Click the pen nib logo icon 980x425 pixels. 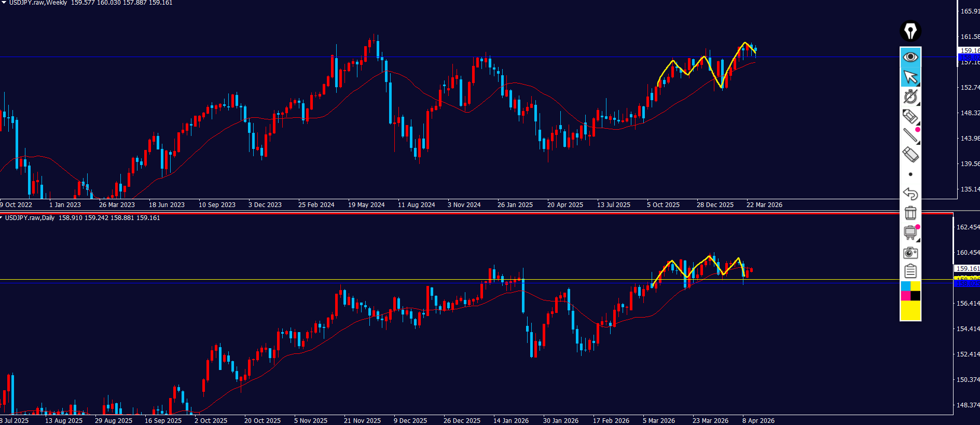[x=910, y=31]
